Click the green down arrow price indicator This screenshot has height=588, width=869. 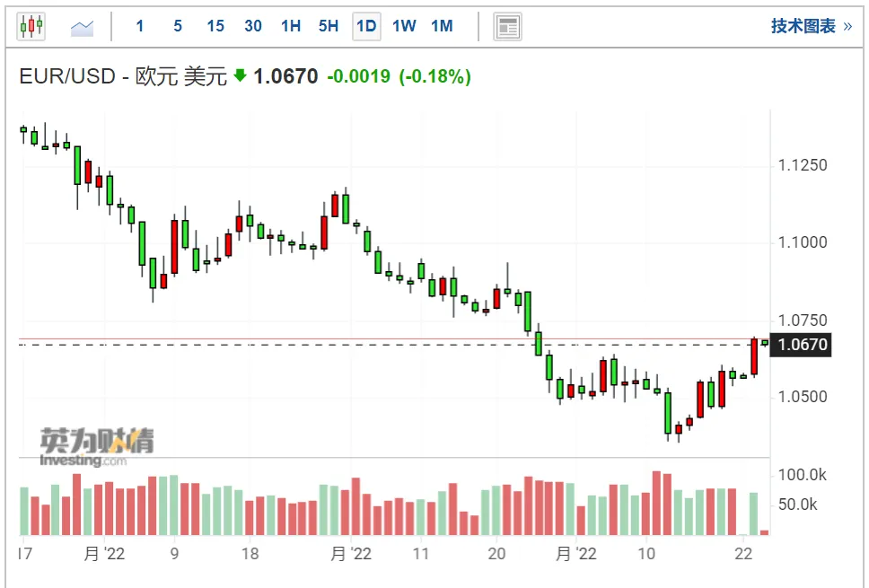(x=240, y=75)
